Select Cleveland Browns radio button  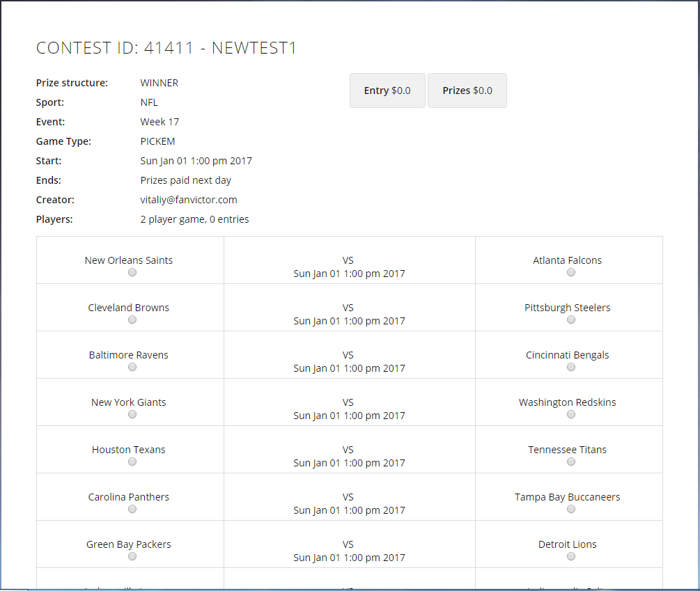click(132, 320)
